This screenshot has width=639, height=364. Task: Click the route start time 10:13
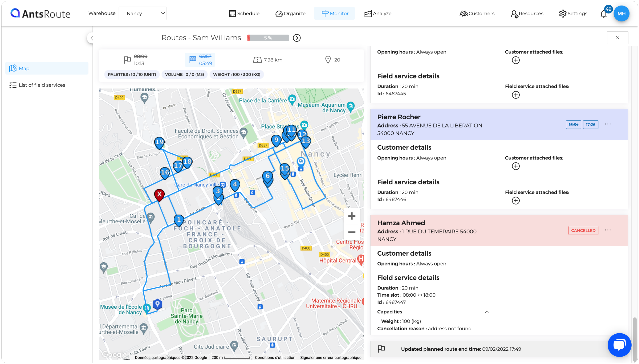(139, 63)
